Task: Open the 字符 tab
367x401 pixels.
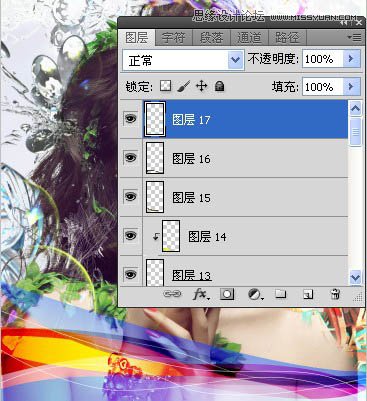Action: 174,38
